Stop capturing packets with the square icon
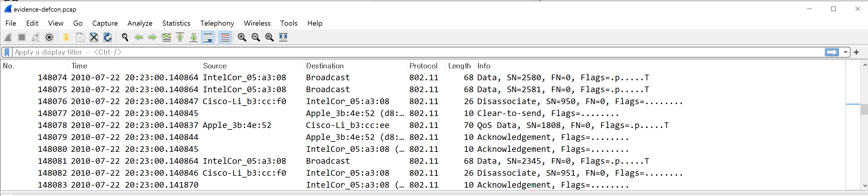The height and width of the screenshot is (196, 868). pos(22,37)
